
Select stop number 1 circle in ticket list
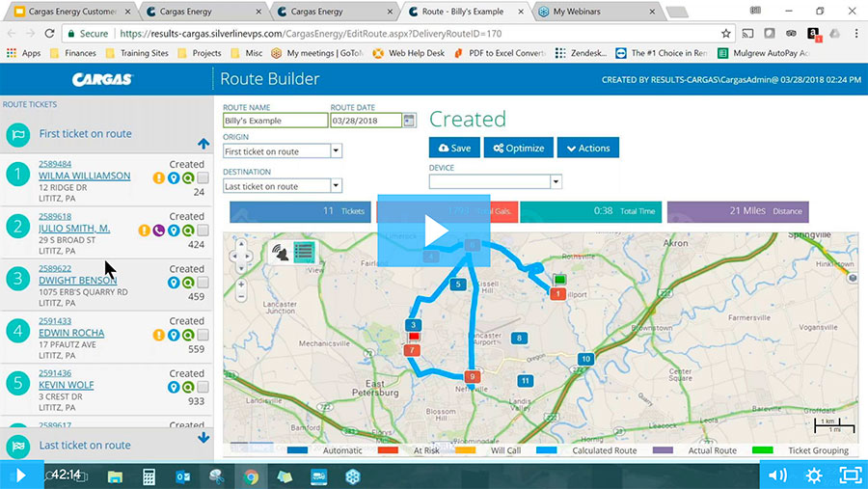[17, 175]
